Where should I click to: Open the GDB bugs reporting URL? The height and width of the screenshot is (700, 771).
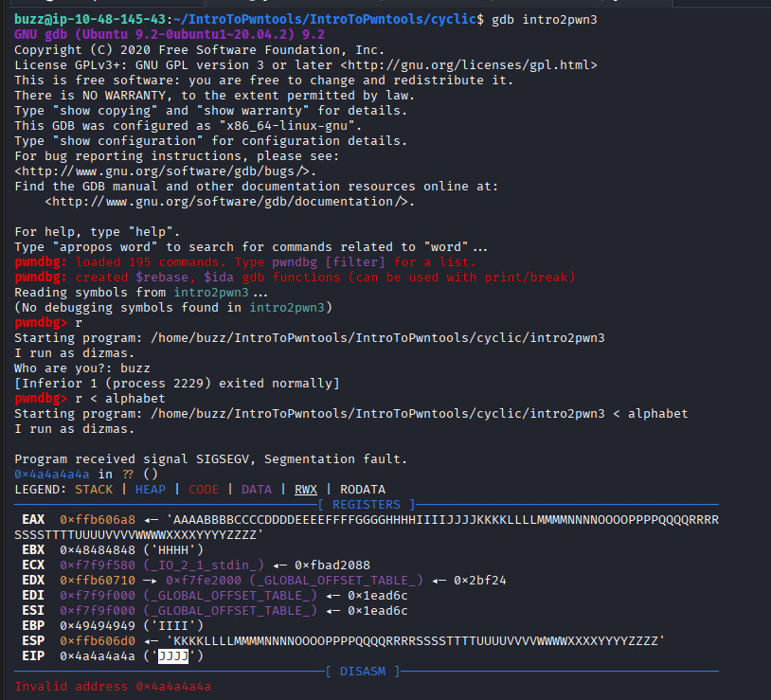pos(164,171)
